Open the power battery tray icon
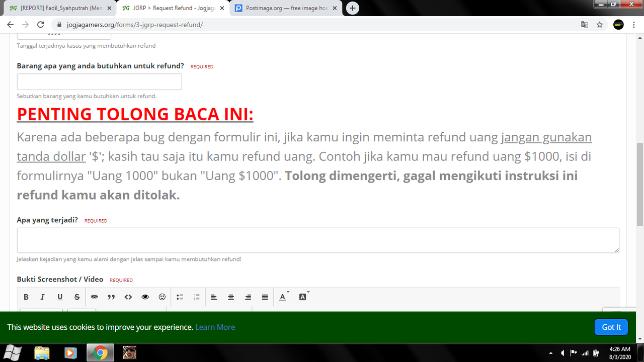The height and width of the screenshot is (362, 644). pos(596,352)
